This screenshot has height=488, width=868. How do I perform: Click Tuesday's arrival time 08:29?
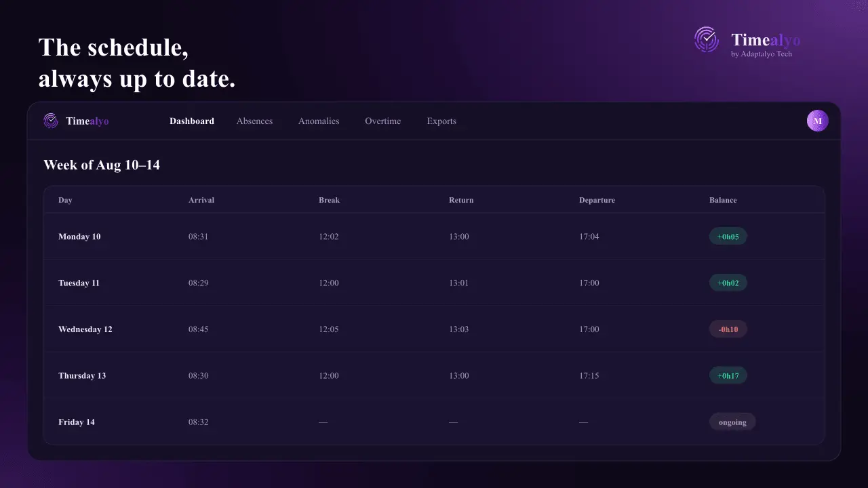coord(199,283)
